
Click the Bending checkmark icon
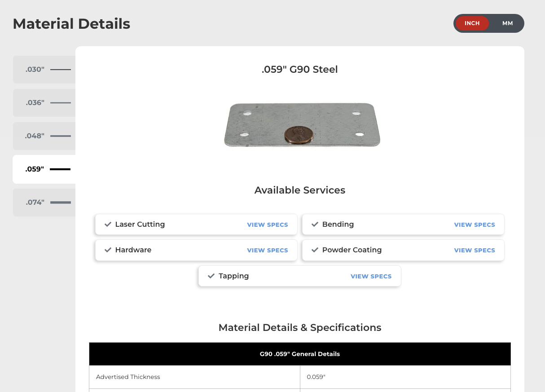click(315, 225)
